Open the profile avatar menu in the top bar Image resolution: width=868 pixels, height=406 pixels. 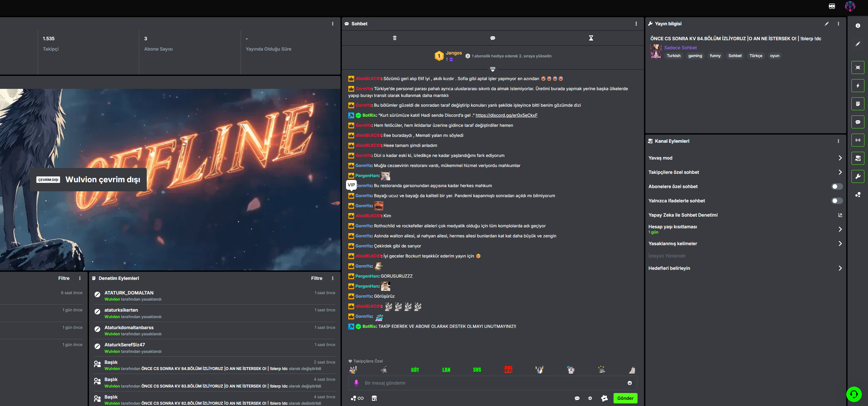(x=850, y=6)
